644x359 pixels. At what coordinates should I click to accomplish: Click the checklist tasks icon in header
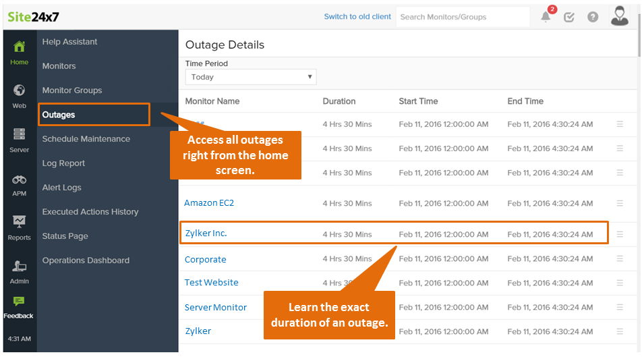click(x=569, y=17)
